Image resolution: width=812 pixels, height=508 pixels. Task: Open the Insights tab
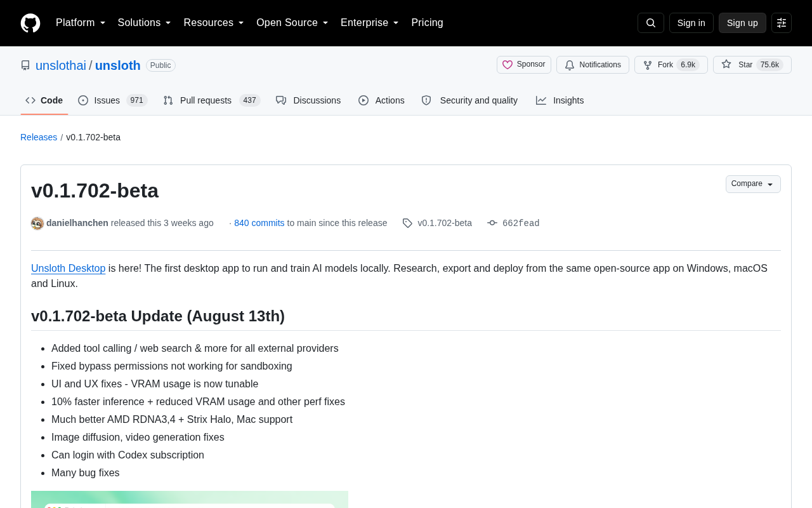click(560, 100)
